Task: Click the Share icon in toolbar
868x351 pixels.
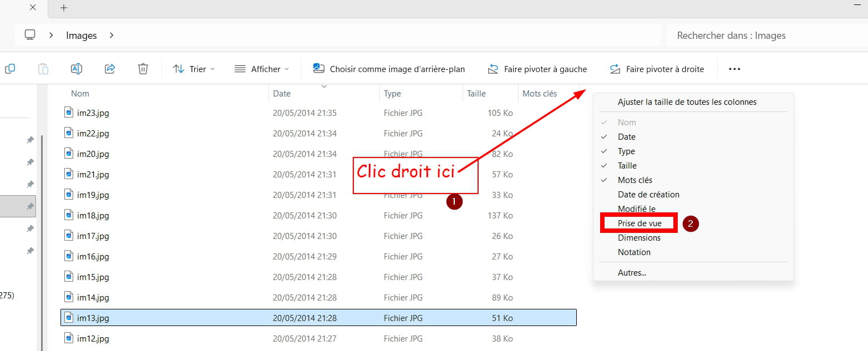Action: click(110, 69)
